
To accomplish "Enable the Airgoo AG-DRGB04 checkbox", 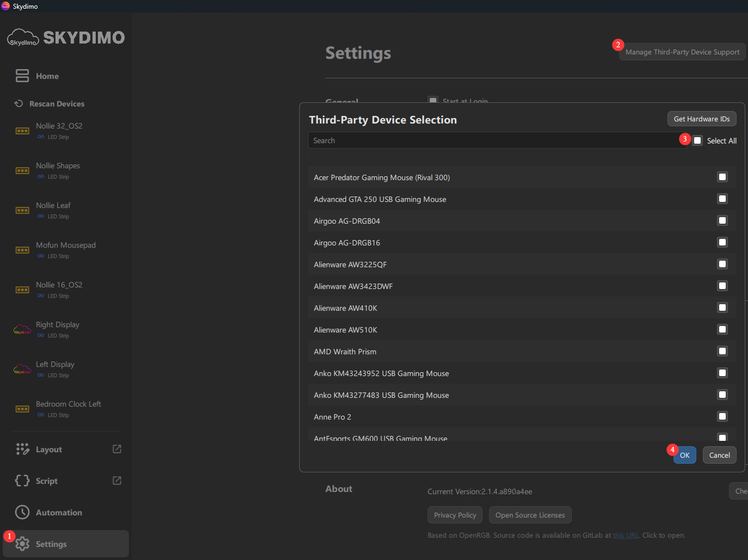I will pyautogui.click(x=722, y=220).
